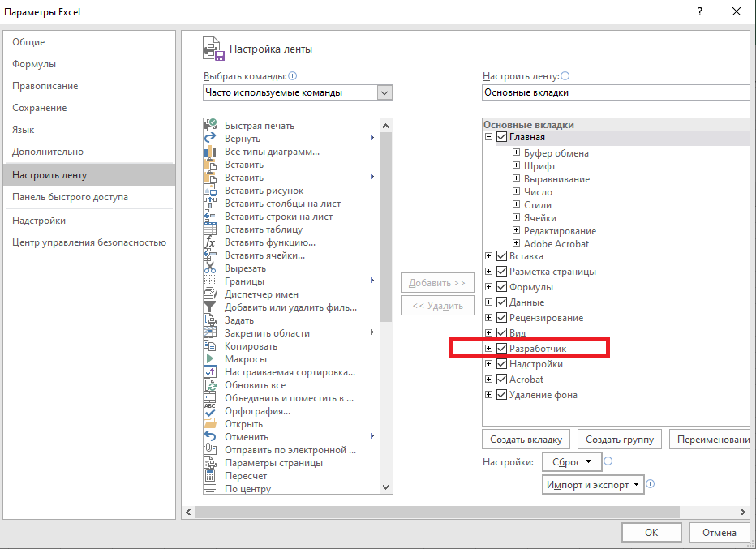Click the Redo (Вернуть) arrow icon
Screen dimensions: 756x549
coord(210,139)
